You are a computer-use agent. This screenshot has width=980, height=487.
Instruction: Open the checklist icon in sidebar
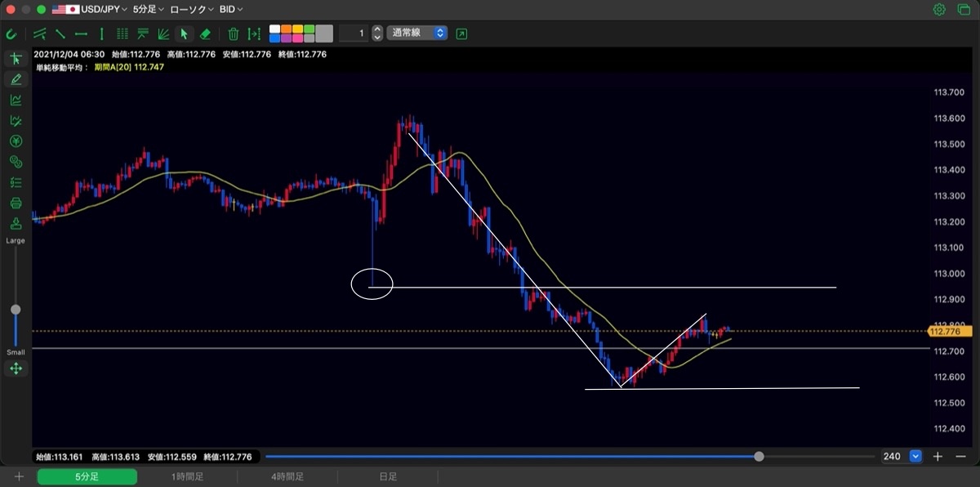click(x=16, y=182)
